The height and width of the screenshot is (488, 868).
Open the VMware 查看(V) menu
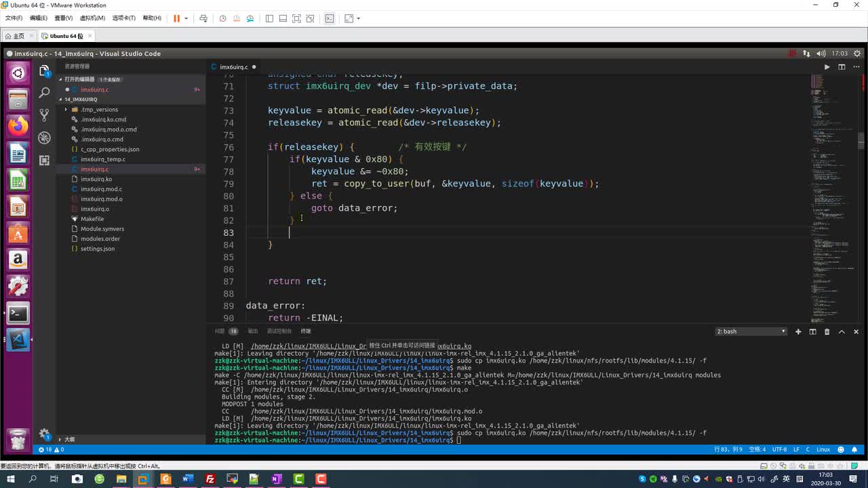[64, 18]
